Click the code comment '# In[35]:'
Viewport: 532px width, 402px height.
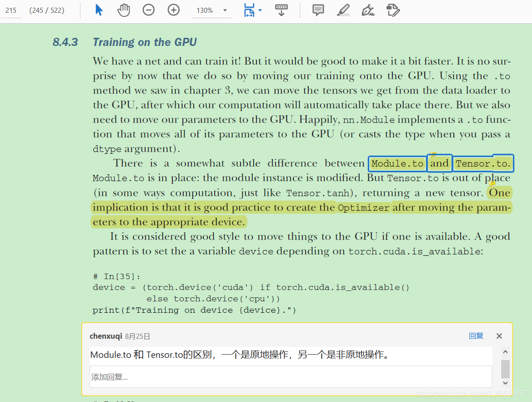(x=116, y=277)
